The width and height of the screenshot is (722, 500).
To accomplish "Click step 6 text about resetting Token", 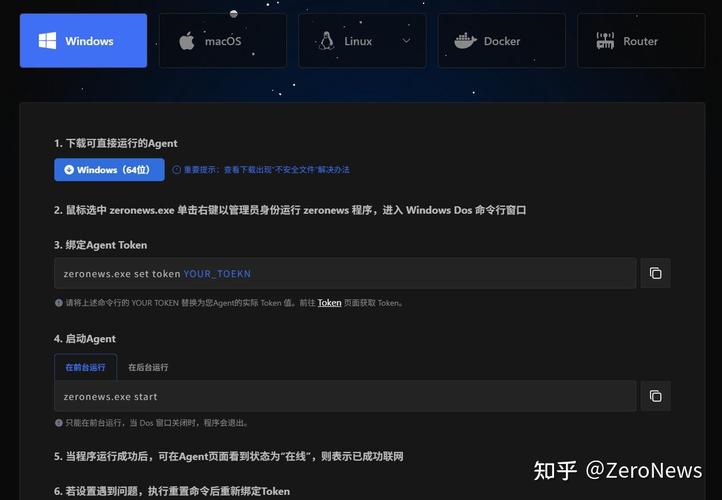I will pos(172,491).
